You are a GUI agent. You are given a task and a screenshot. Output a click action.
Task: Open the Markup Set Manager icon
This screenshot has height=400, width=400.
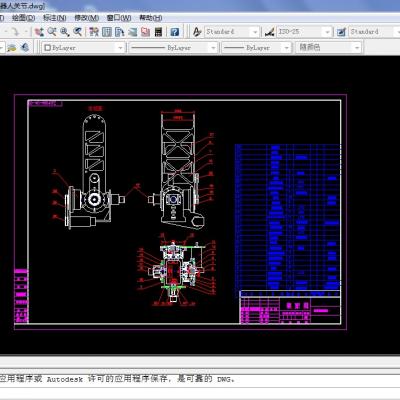145,32
